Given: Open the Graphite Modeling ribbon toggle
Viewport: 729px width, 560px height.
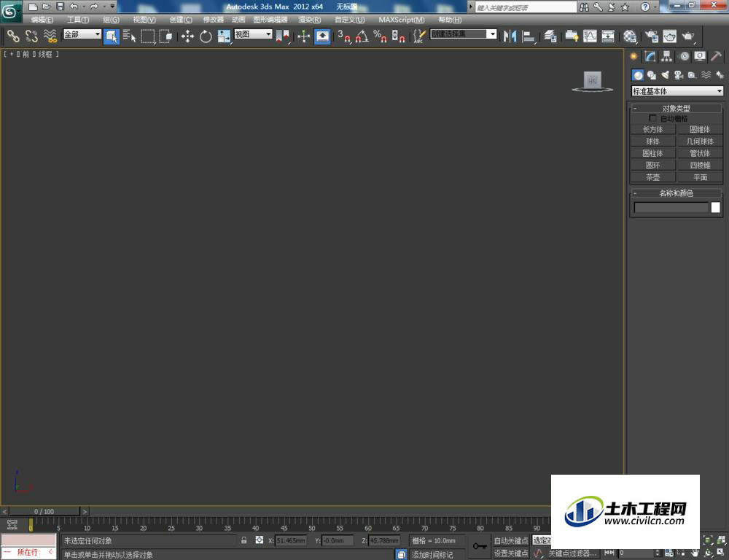Looking at the screenshot, I should [572, 36].
